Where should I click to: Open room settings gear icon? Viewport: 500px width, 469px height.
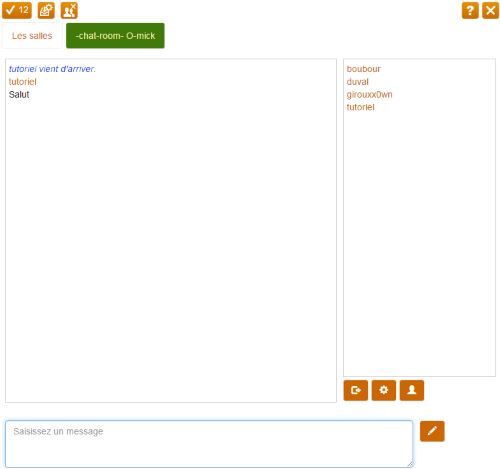384,390
